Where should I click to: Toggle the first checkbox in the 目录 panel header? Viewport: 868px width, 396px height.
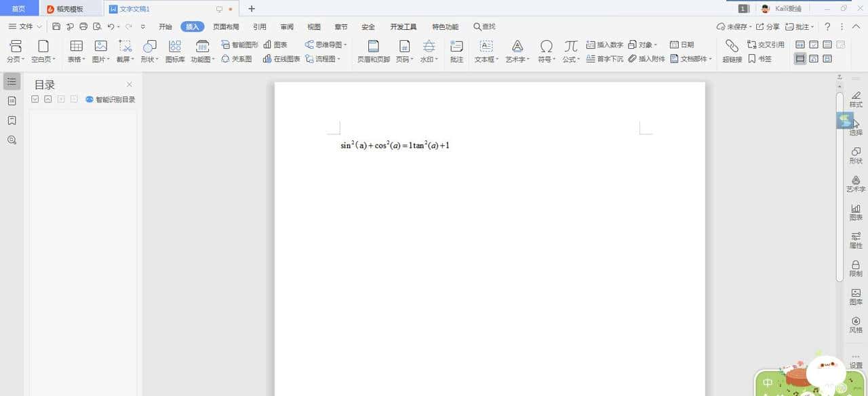point(35,98)
